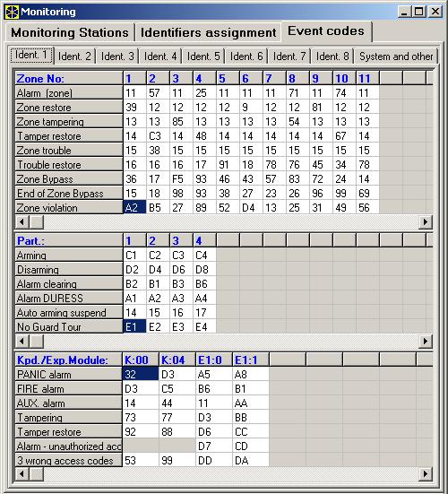The image size is (448, 494).
Task: Click the Alarm DURESS row header
Action: pyautogui.click(x=69, y=298)
